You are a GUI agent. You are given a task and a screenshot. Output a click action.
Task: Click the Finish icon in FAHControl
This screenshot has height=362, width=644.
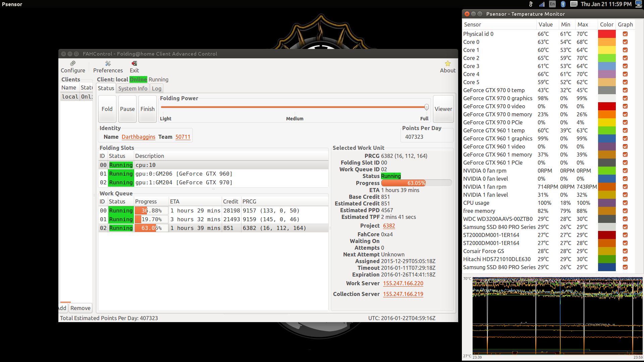pyautogui.click(x=147, y=109)
